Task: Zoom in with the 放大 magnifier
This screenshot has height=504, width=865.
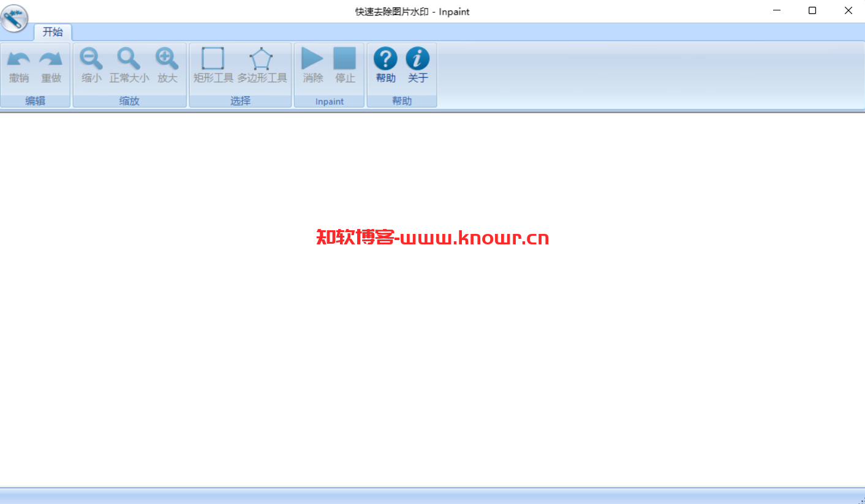Action: coord(167,59)
